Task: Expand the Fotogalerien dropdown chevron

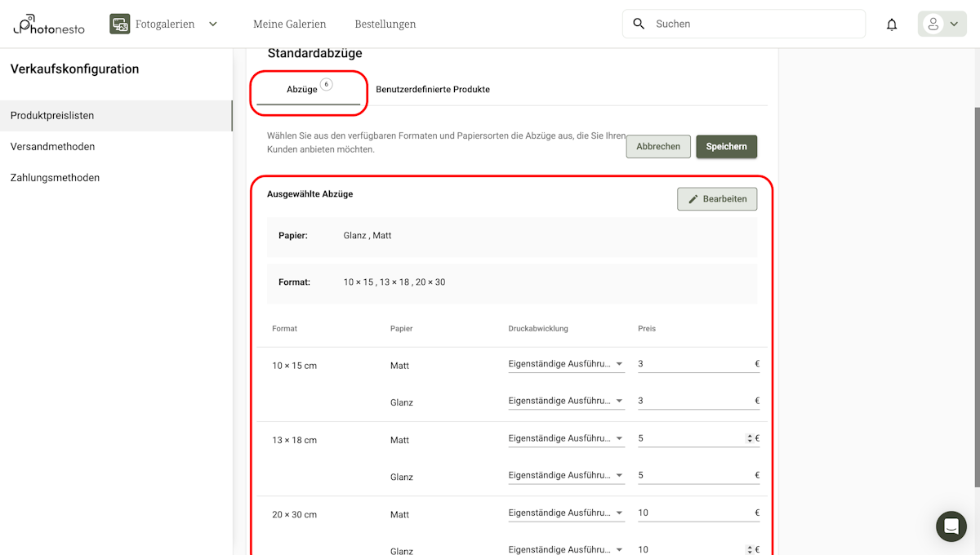Action: pos(212,24)
